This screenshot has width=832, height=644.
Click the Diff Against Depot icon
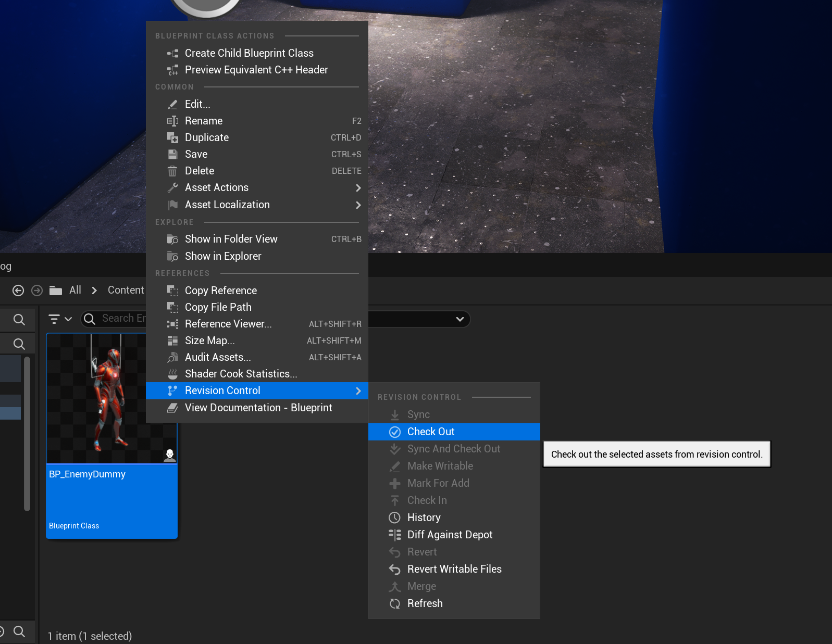click(x=395, y=535)
